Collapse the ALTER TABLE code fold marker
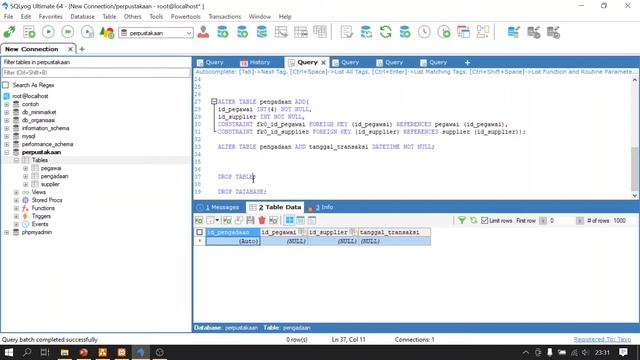640x360 pixels. pyautogui.click(x=214, y=101)
